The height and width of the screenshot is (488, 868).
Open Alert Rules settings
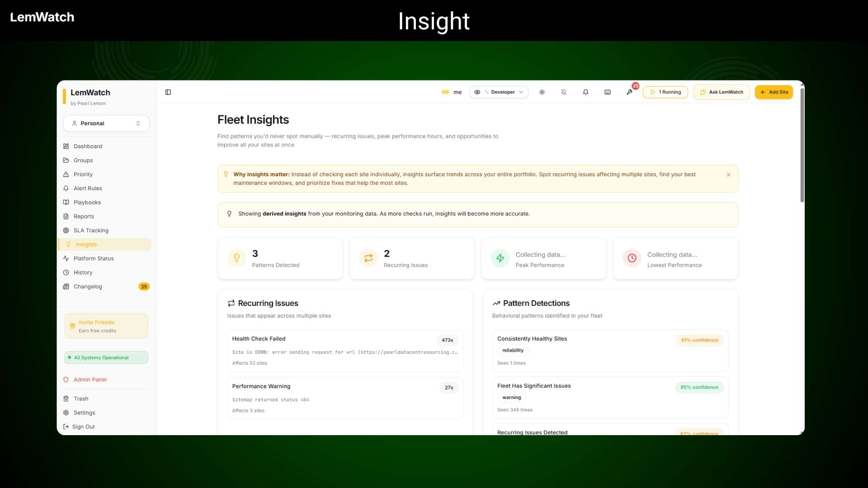click(x=88, y=188)
